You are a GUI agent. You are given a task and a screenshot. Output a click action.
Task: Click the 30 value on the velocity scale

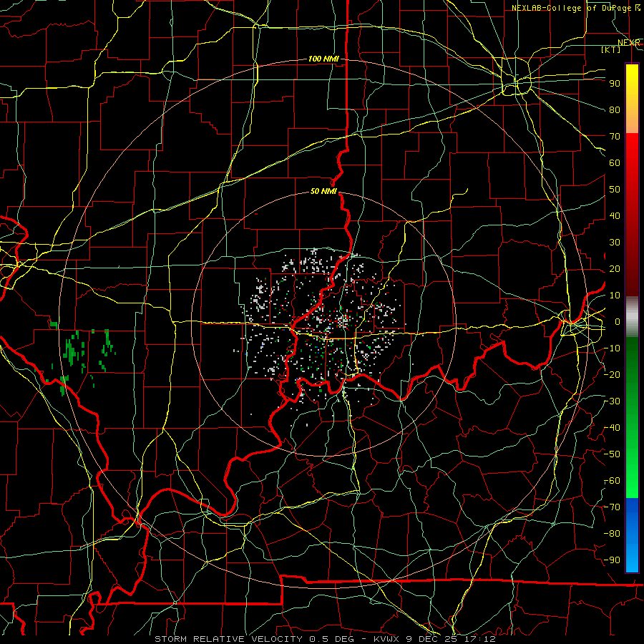point(615,243)
